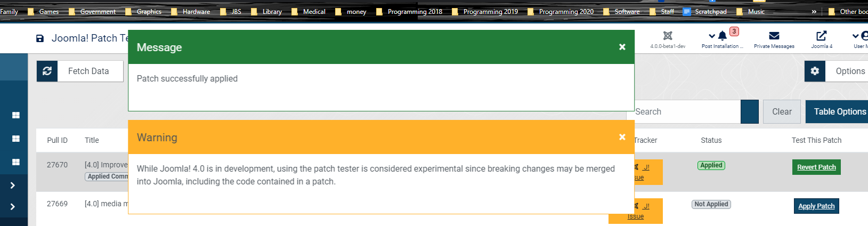The width and height of the screenshot is (868, 226).
Task: Open the Programming 2019 bookmarks folder
Action: 484,11
